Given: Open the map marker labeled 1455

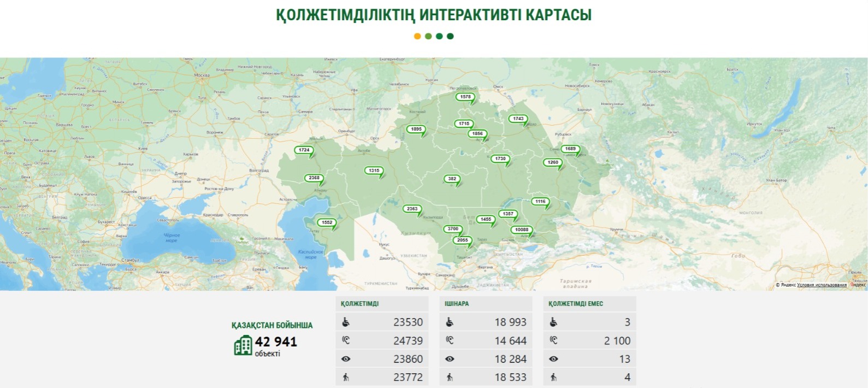Looking at the screenshot, I should 486,220.
